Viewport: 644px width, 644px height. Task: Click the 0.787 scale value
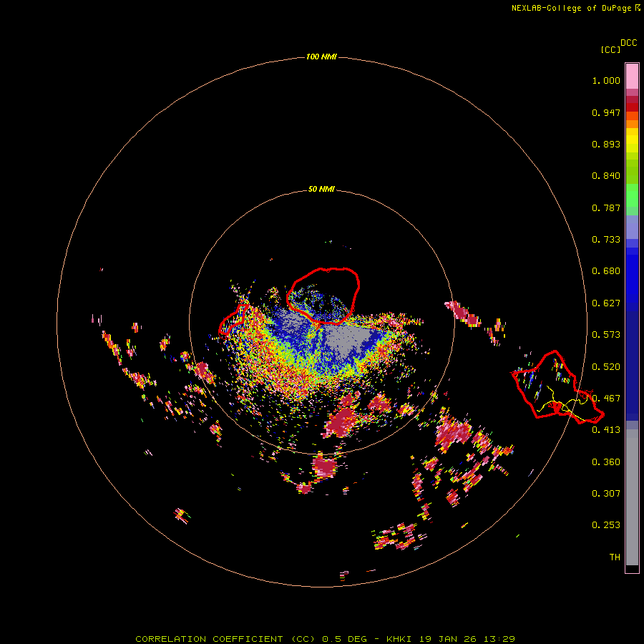[606, 208]
